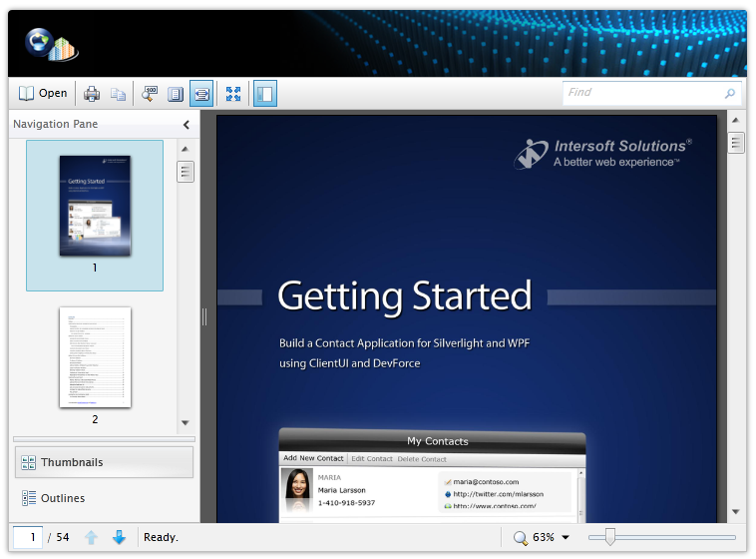This screenshot has width=756, height=559.
Task: Switch to full screen mode icon
Action: [x=233, y=94]
